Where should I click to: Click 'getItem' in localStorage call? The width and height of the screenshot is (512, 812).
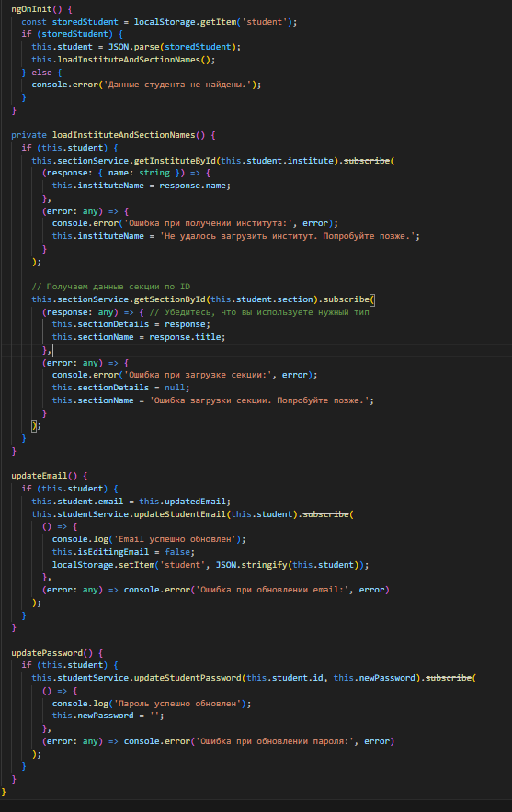pos(220,22)
